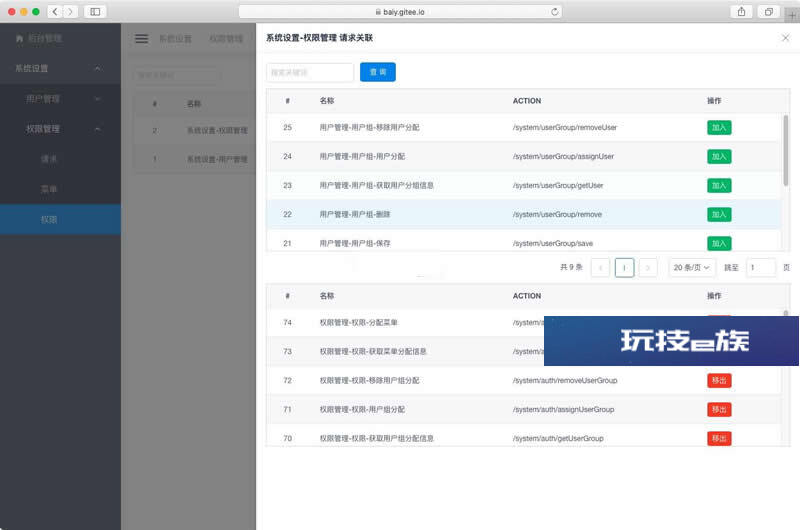Show all tabs overview in Safari
Viewport: 800px width, 530px height.
(768, 11)
